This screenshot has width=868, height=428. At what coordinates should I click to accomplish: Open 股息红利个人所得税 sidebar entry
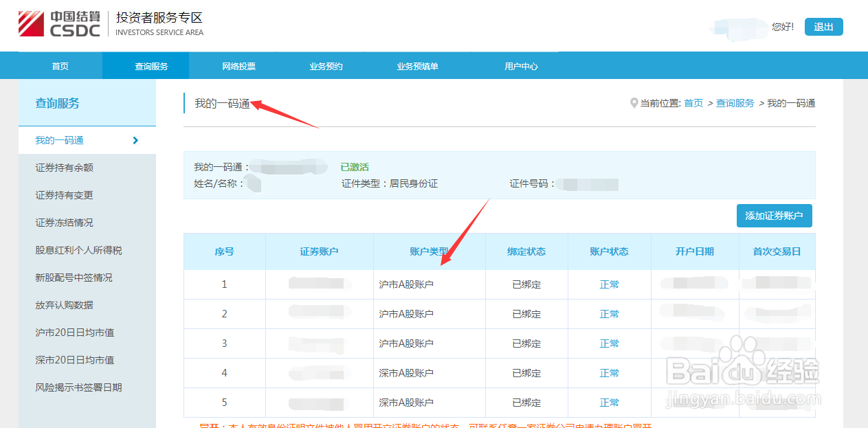pyautogui.click(x=78, y=250)
